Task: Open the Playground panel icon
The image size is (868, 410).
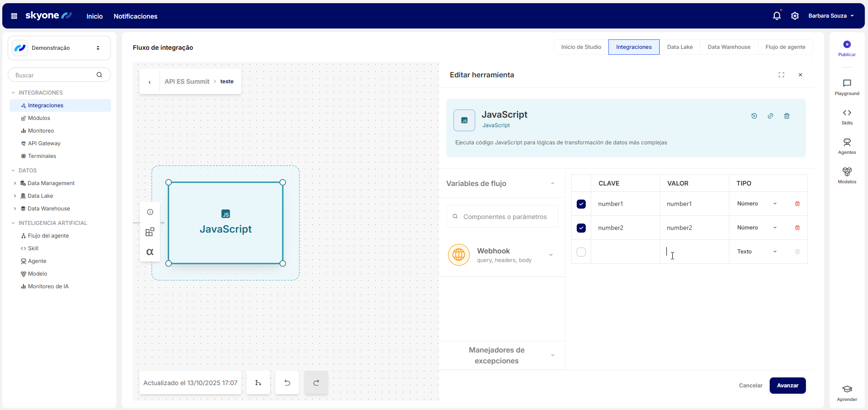Action: point(847,83)
